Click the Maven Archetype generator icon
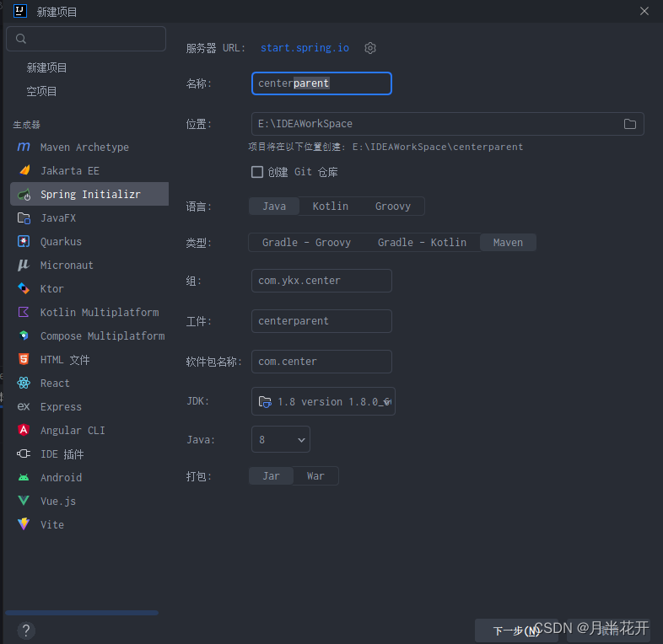Screen dimensions: 663x644 point(24,148)
